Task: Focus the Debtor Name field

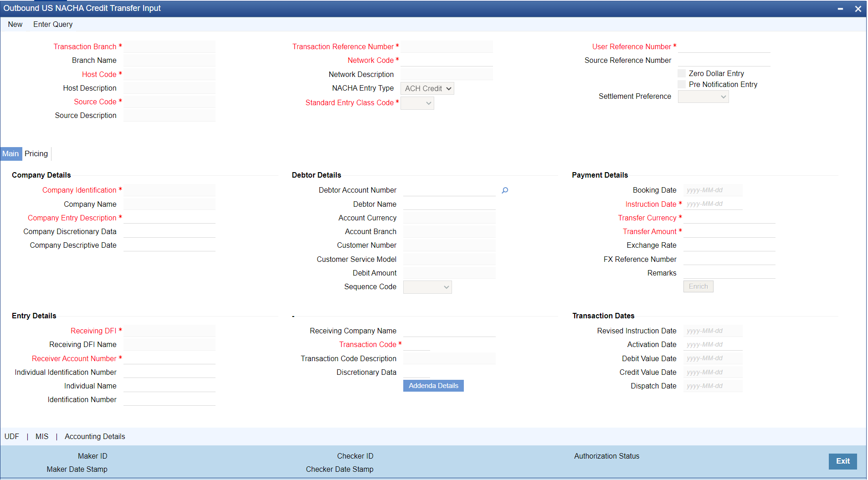Action: coord(449,204)
